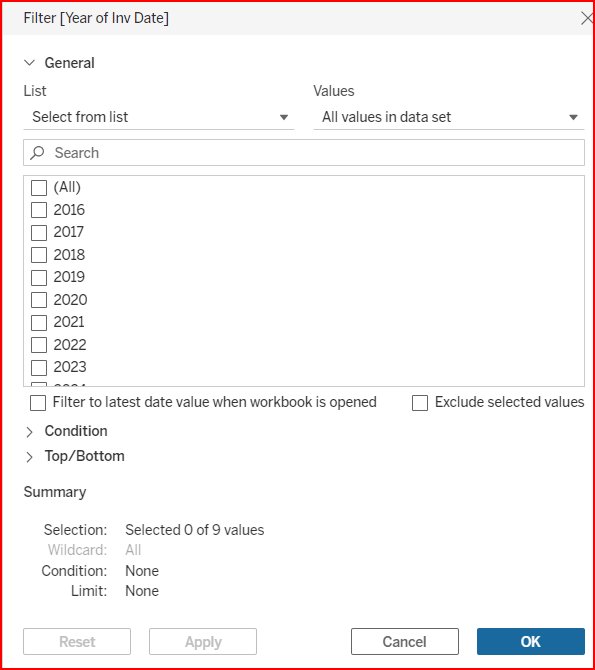Viewport: 595px width, 670px height.
Task: Open the Select from list dropdown
Action: [159, 117]
